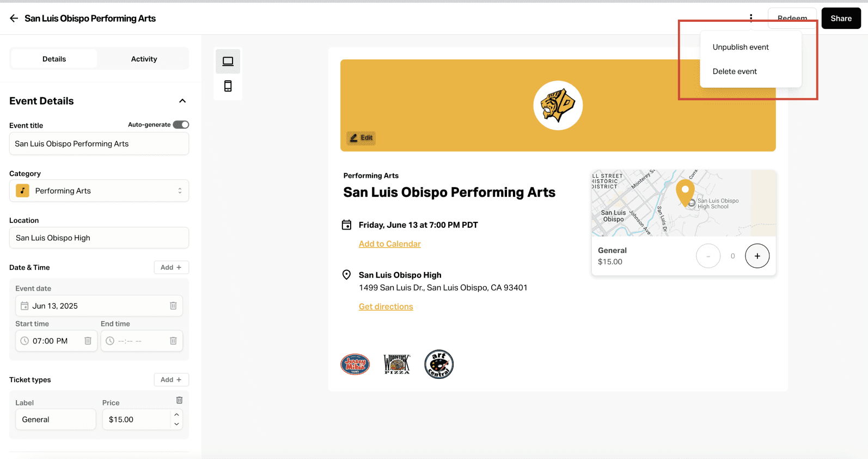This screenshot has height=459, width=868.
Task: Add another ticket type
Action: 171,379
